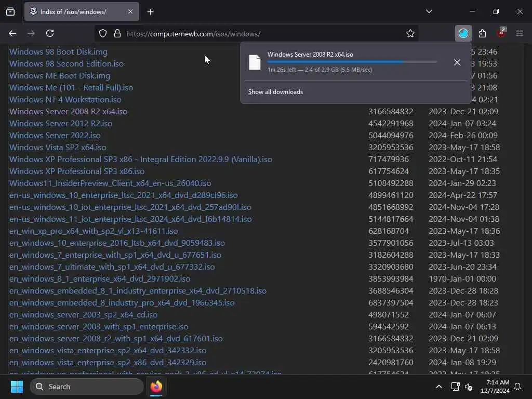Select file size 6837397504
Viewport: 532px width, 399px height.
[x=391, y=303]
